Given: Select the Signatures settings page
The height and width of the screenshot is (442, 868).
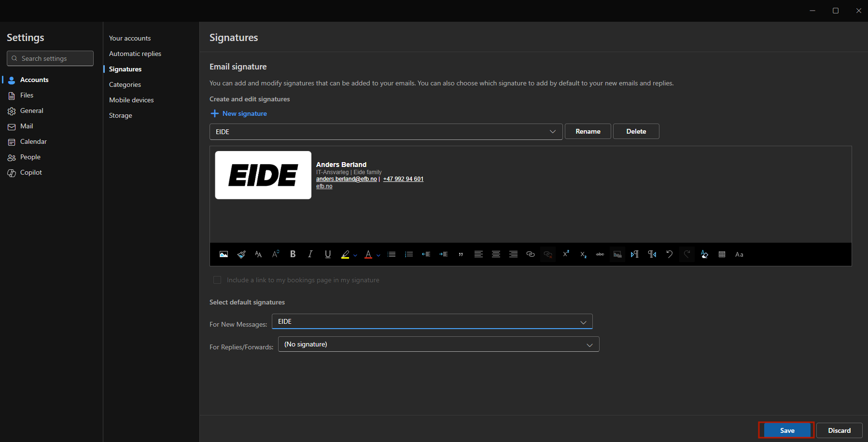Looking at the screenshot, I should click(125, 69).
